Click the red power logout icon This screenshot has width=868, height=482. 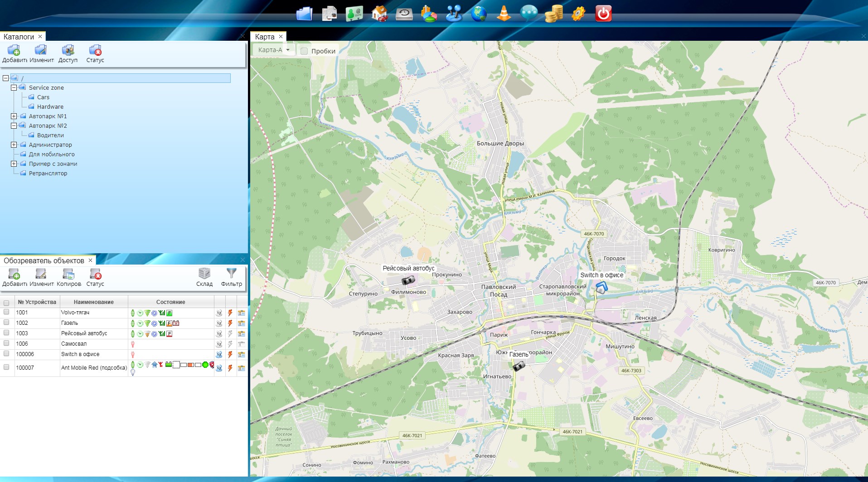603,14
